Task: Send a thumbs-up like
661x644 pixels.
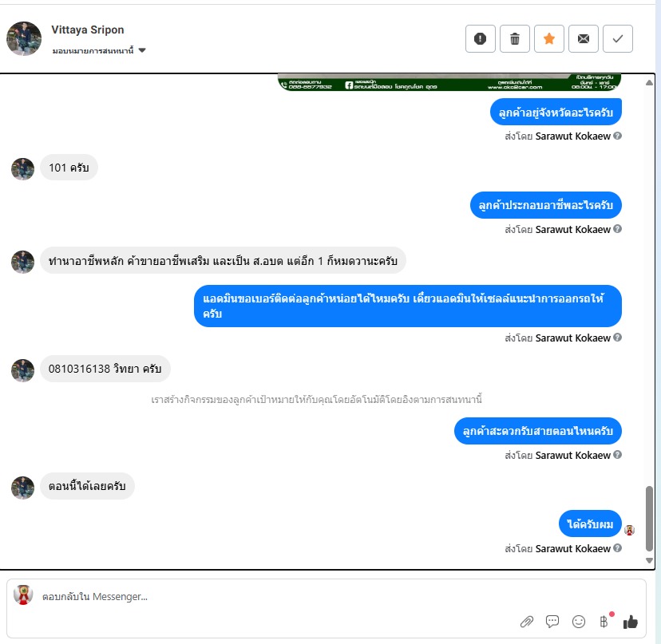Action: (630, 622)
